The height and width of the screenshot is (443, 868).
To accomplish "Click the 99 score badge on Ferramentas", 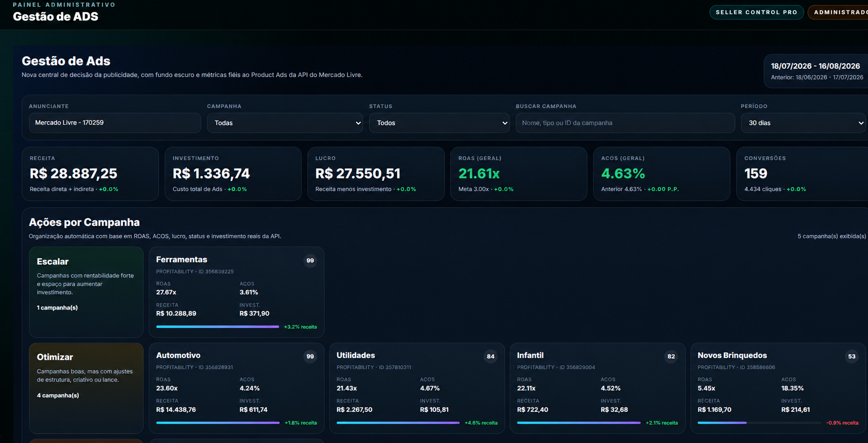I will pyautogui.click(x=310, y=261).
